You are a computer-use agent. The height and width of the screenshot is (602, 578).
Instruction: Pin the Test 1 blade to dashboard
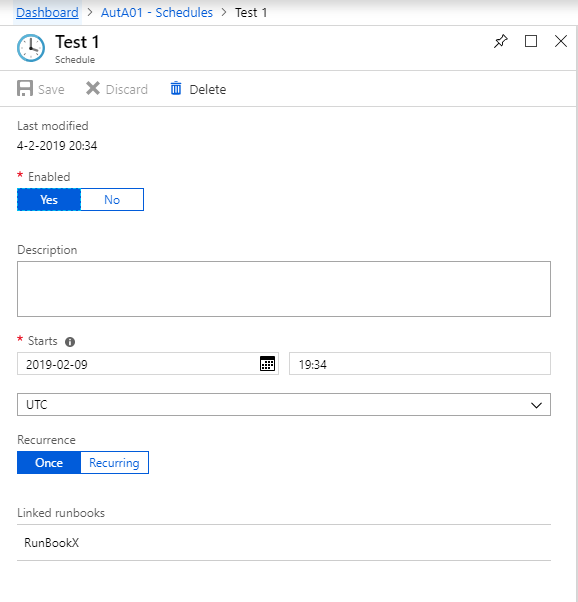click(x=501, y=41)
